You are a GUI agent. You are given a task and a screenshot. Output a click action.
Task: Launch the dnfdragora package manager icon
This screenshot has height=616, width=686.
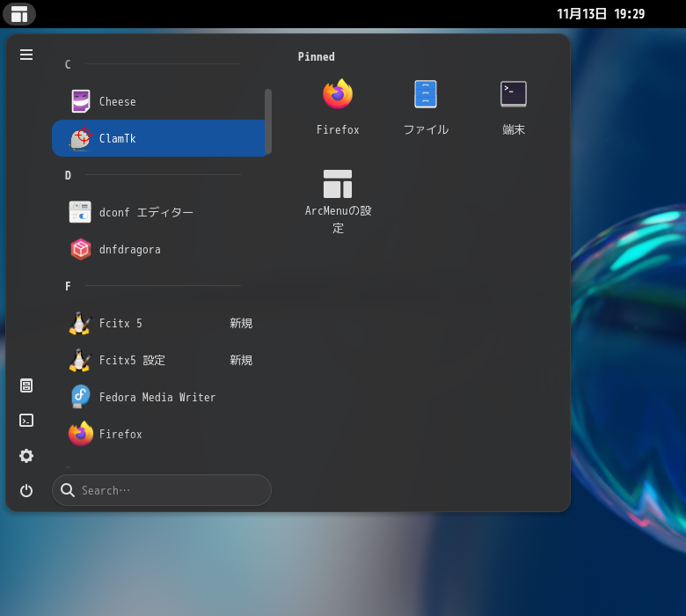pos(81,249)
